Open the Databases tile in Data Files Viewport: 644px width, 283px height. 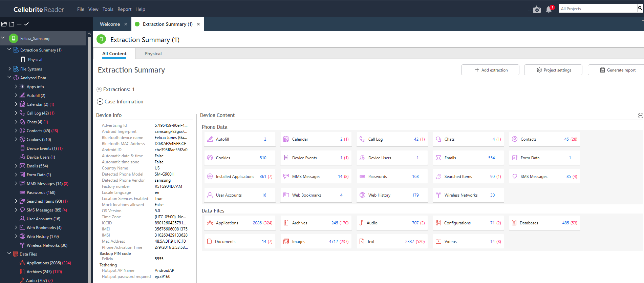544,223
